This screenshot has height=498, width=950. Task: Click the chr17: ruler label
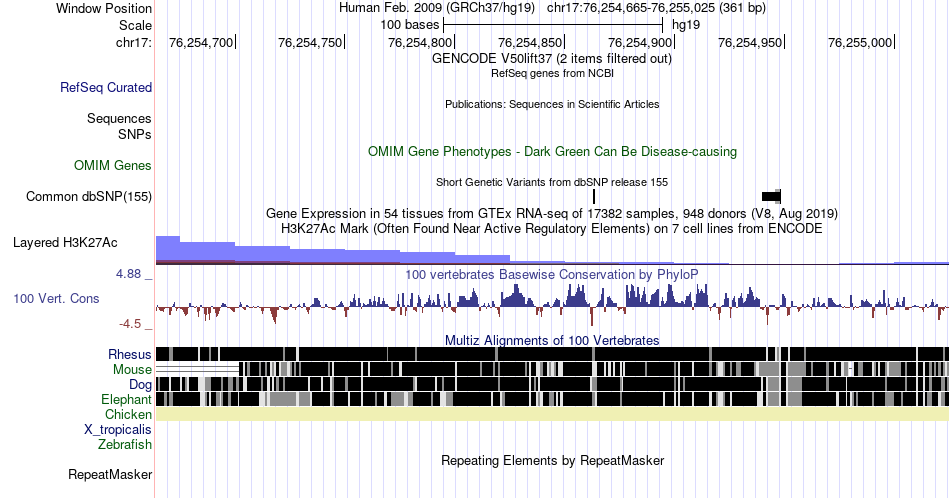(x=134, y=42)
